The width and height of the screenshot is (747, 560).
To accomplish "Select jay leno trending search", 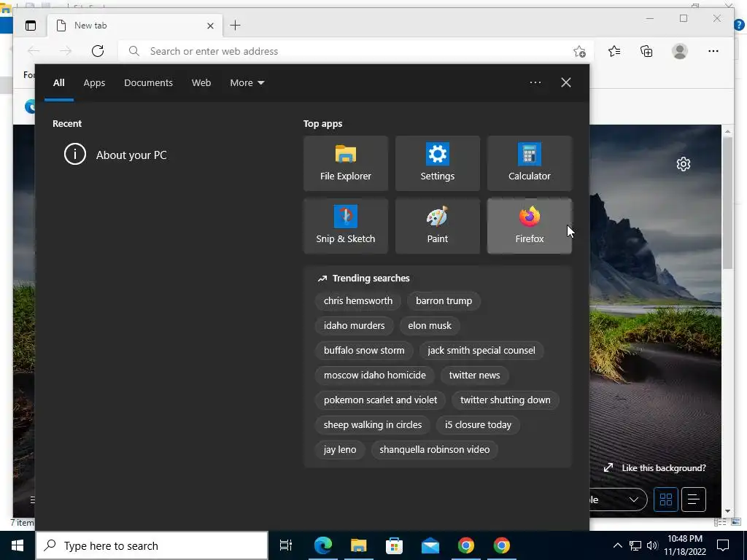I will coord(340,449).
